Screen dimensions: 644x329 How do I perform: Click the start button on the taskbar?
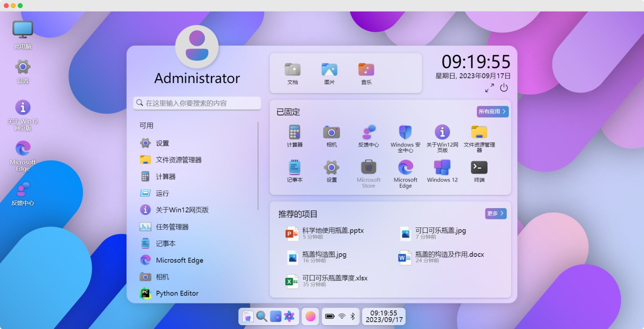click(247, 317)
